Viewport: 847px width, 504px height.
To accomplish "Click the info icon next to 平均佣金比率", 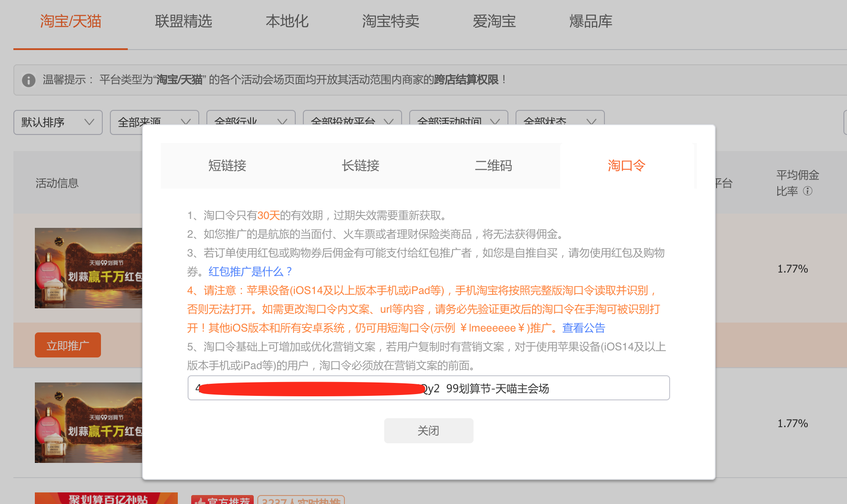I will point(808,191).
